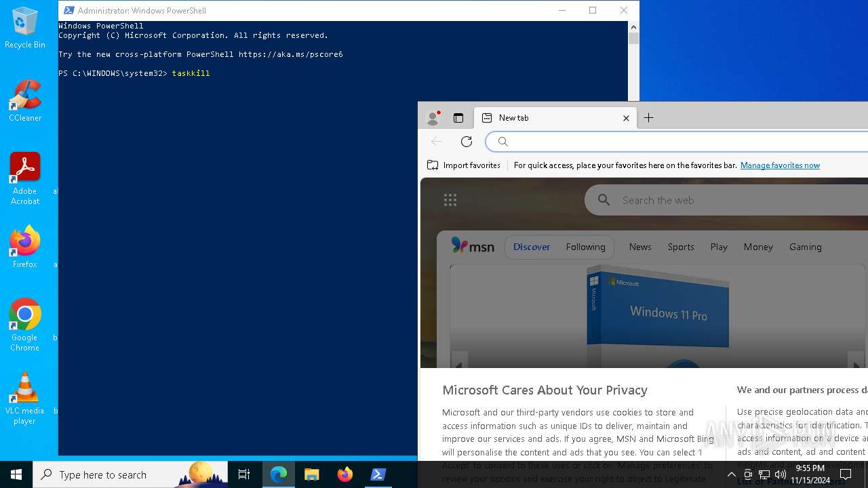Open the News section on MSN
The width and height of the screenshot is (868, 488).
tap(640, 247)
